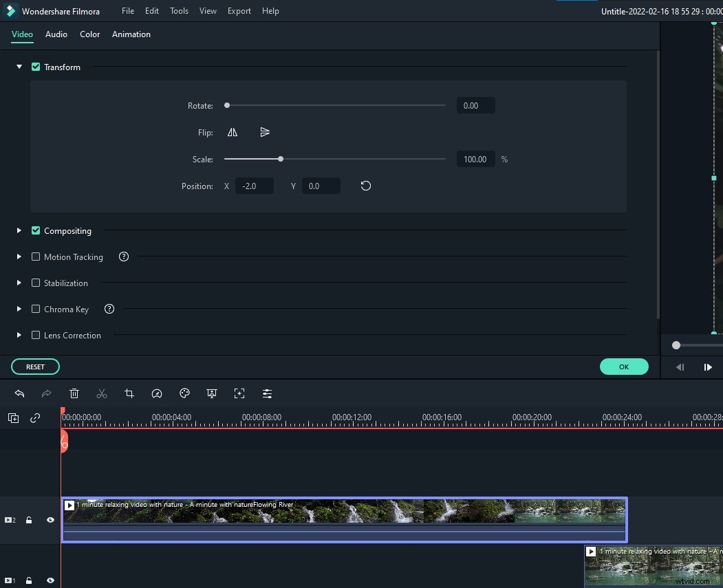Click the Redo arrow icon
Viewport: 723px width, 588px height.
pos(47,393)
